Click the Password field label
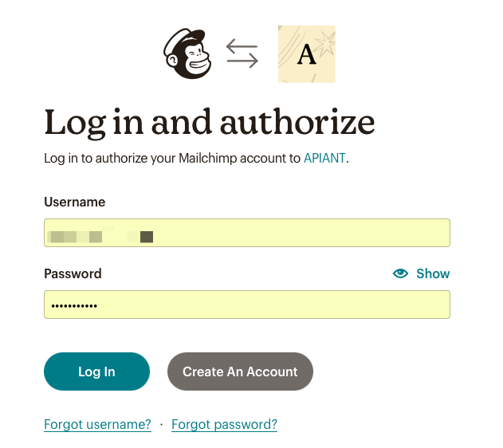This screenshot has width=503, height=448. pos(73,273)
